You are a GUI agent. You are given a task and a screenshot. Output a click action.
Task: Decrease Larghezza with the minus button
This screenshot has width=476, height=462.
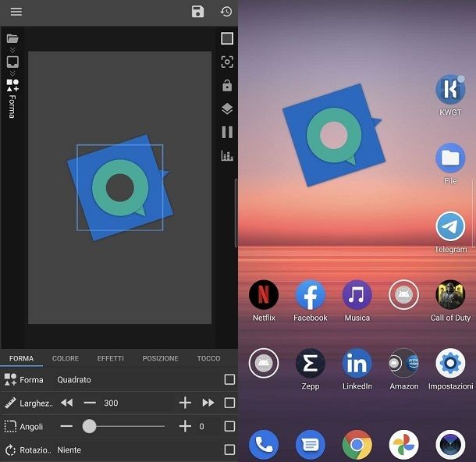(x=90, y=403)
